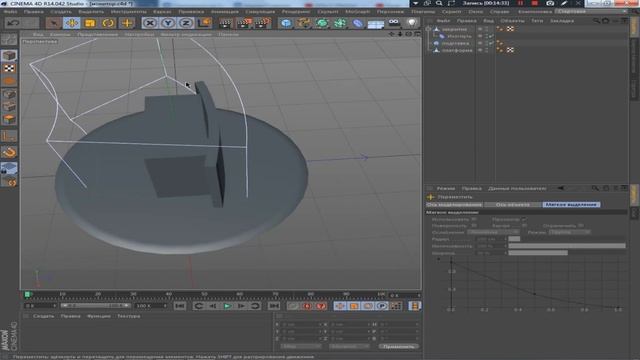The height and width of the screenshot is (360, 640).
Task: Add a cube primitive object
Action: click(286, 23)
